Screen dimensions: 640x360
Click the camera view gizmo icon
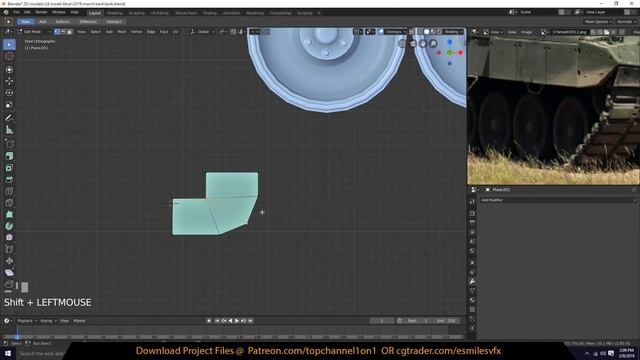(x=412, y=43)
